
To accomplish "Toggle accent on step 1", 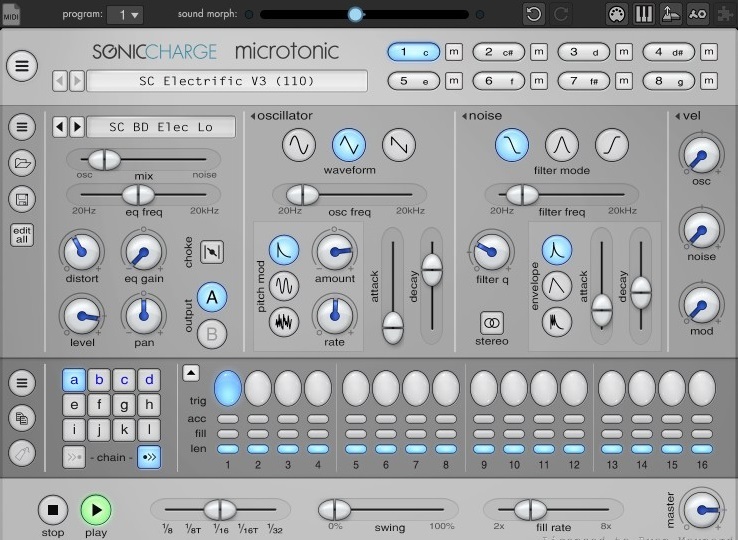I will [228, 419].
